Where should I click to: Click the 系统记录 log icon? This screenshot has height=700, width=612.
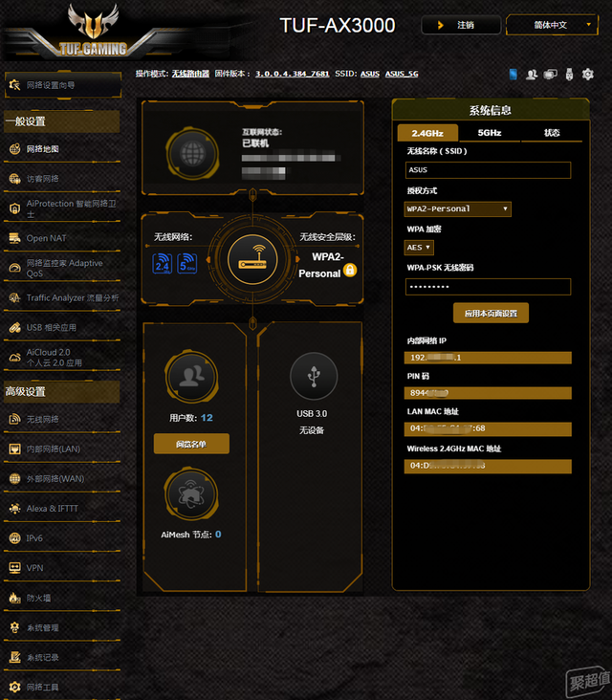[14, 657]
